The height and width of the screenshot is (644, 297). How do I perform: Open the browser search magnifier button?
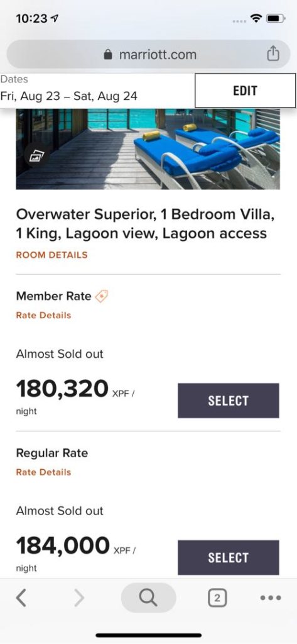[148, 598]
